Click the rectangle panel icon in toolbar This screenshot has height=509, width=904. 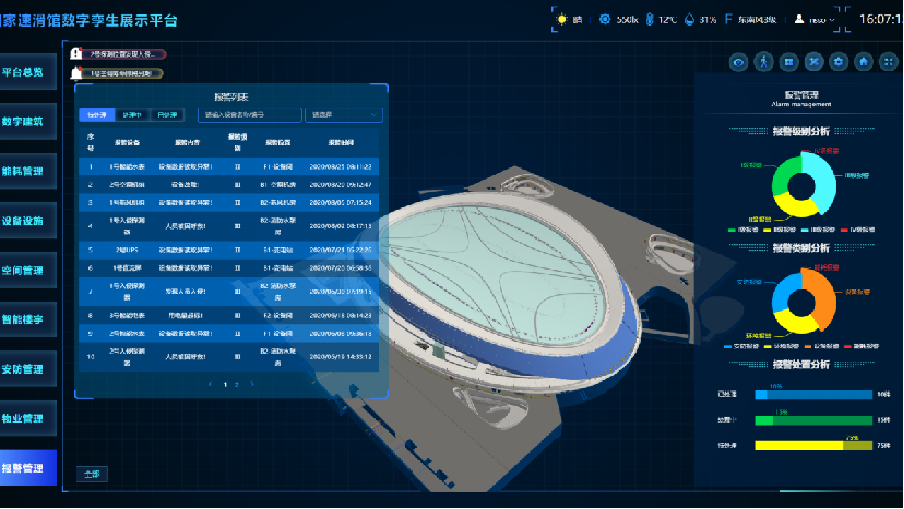pos(788,62)
